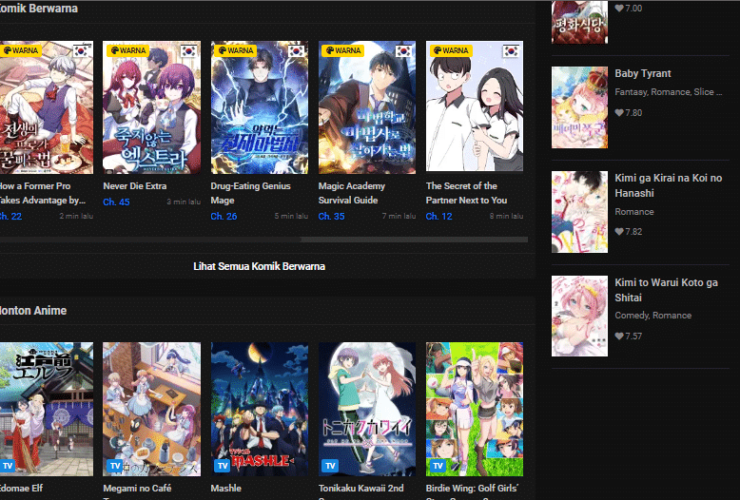Click heart icon for Kimi ga Kirai na Koi

click(x=619, y=231)
